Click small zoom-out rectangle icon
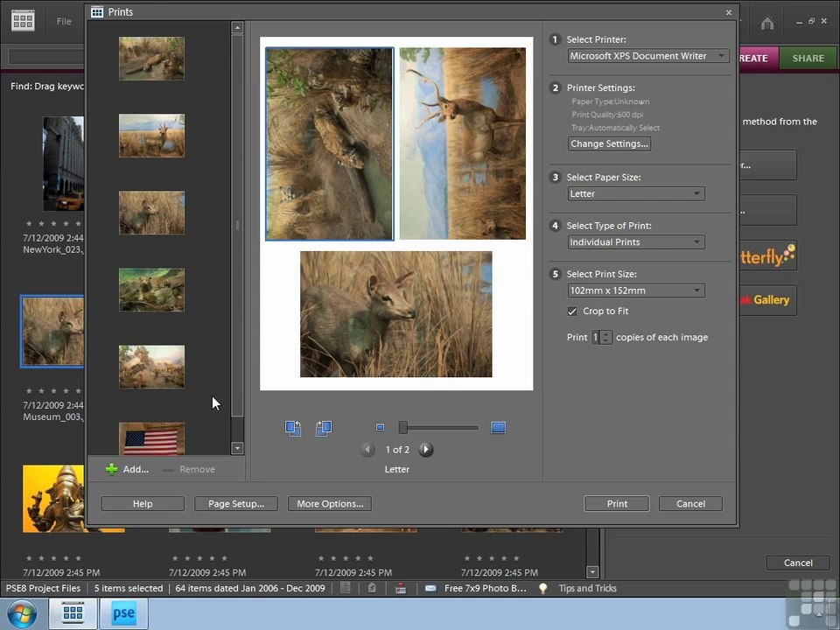The height and width of the screenshot is (630, 840). point(381,428)
